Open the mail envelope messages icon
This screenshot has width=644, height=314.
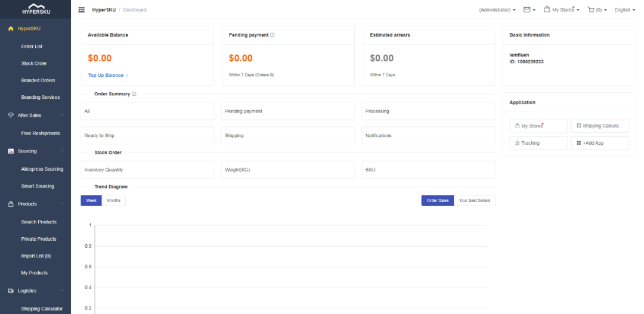(x=527, y=10)
